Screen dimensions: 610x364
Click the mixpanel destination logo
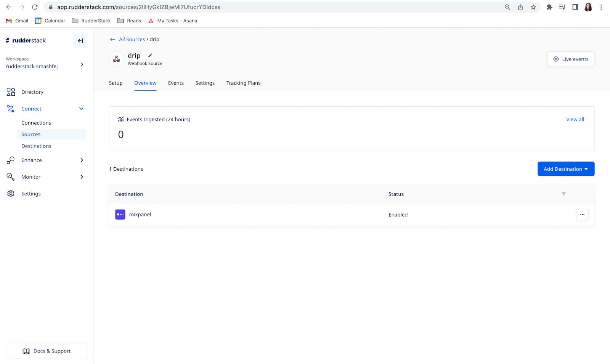coord(120,215)
